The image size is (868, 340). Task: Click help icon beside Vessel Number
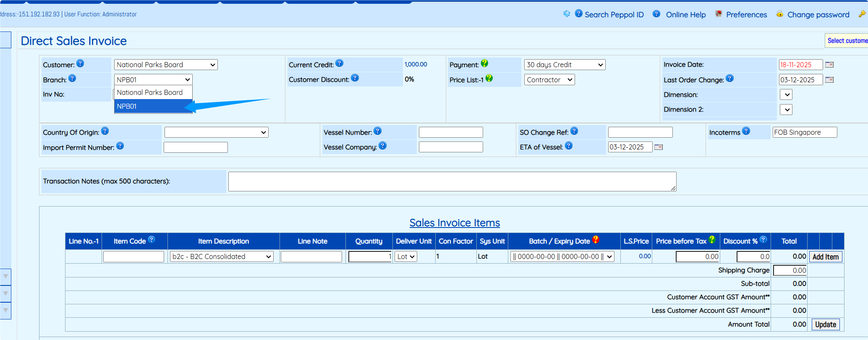coord(378,131)
